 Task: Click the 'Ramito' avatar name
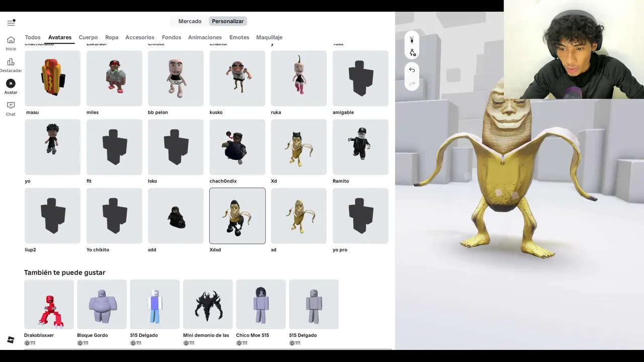341,181
